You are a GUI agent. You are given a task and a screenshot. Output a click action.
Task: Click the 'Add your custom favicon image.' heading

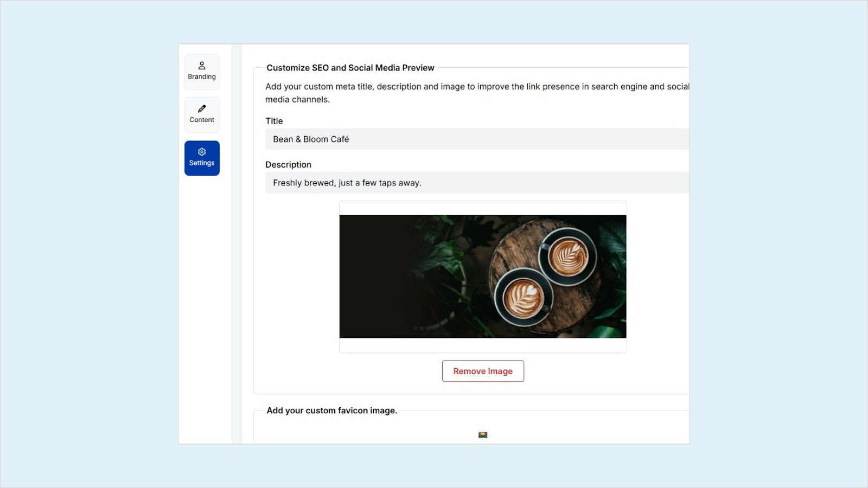click(332, 410)
